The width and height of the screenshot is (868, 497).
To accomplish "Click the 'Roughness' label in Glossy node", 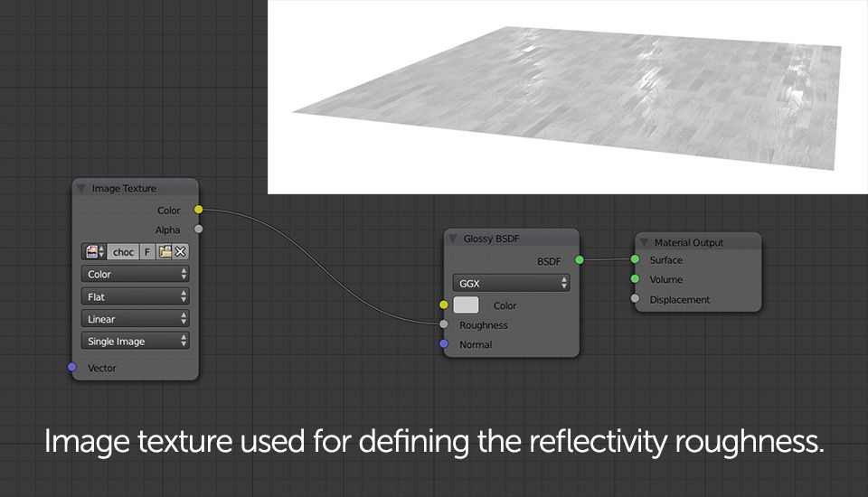I will pos(483,325).
